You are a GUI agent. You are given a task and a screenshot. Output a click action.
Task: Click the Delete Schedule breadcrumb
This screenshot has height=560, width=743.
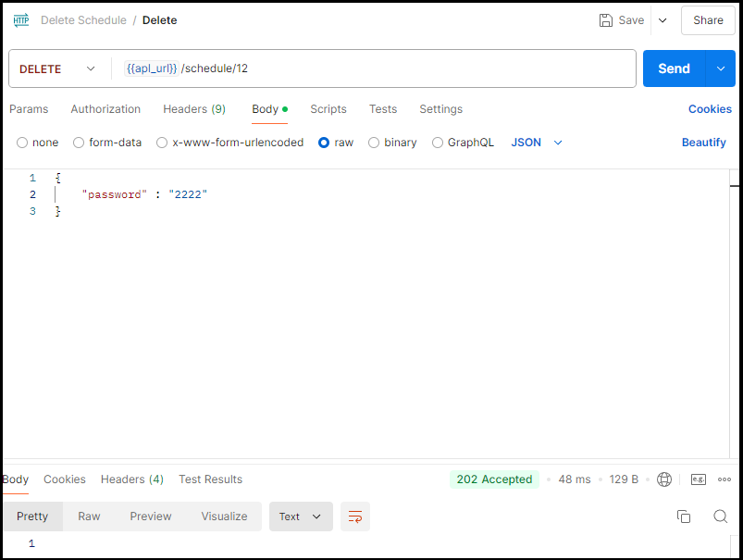point(83,20)
